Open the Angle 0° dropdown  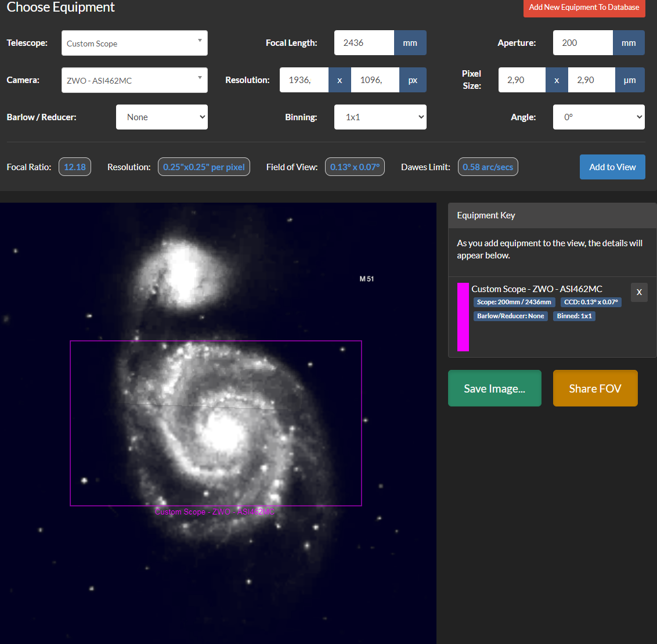point(598,117)
